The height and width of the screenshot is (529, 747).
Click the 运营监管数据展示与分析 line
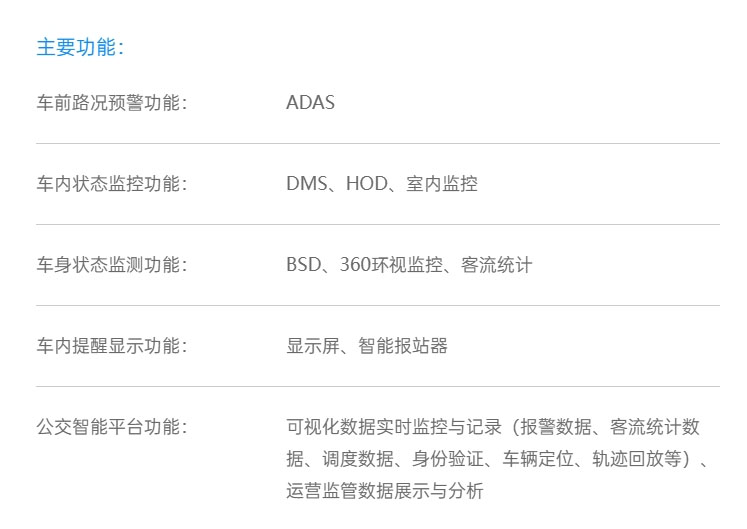point(384,491)
